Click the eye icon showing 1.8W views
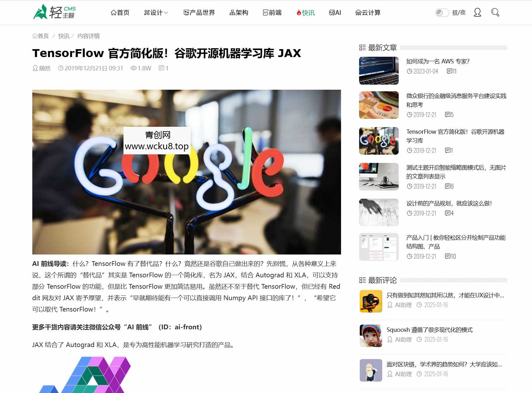532x393 pixels. click(x=133, y=68)
